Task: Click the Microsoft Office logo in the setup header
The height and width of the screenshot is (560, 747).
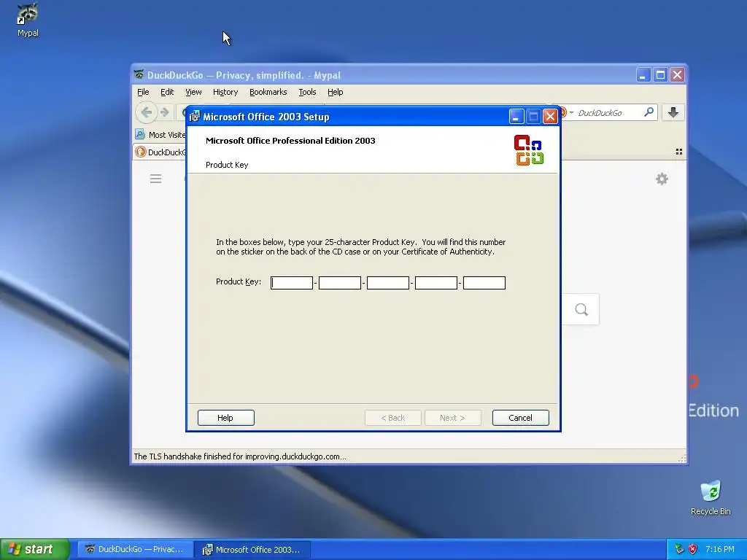Action: pos(529,150)
